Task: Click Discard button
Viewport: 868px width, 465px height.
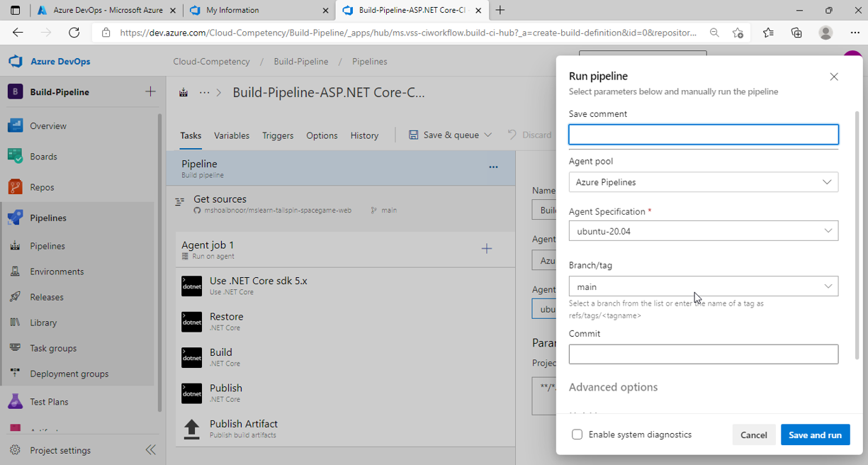Action: (530, 135)
